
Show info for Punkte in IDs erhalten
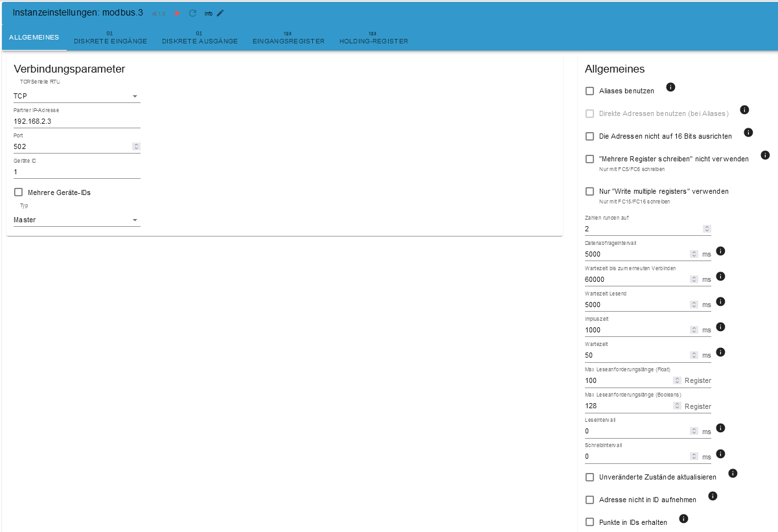point(683,518)
